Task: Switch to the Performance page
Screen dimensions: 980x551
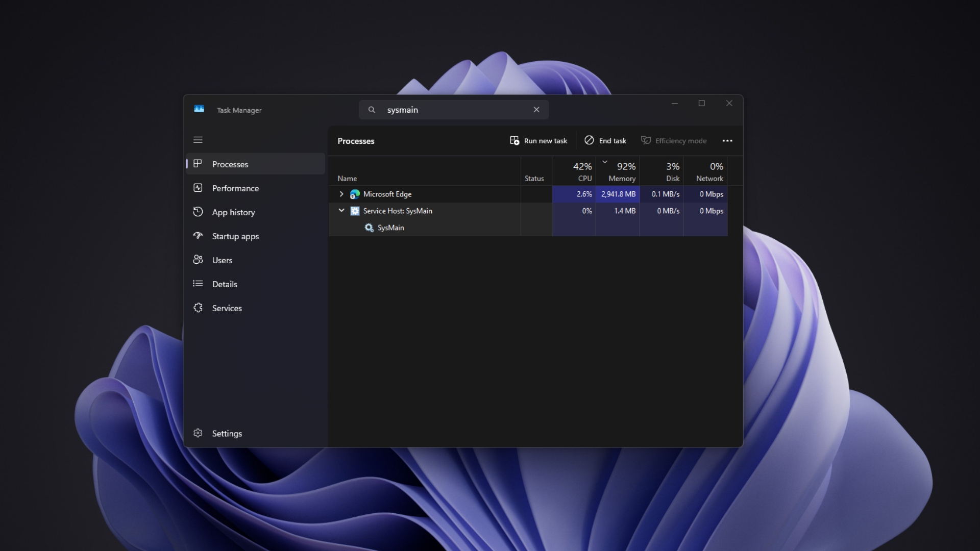Action: pos(256,188)
